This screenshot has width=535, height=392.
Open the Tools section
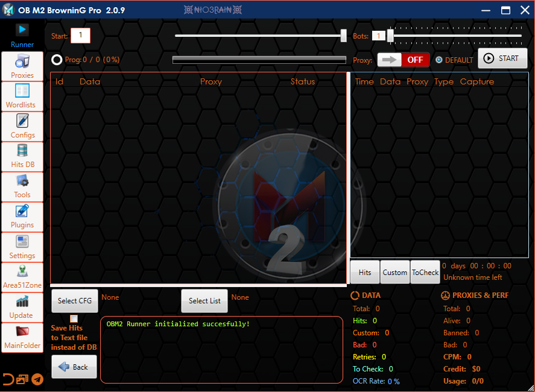(22, 186)
